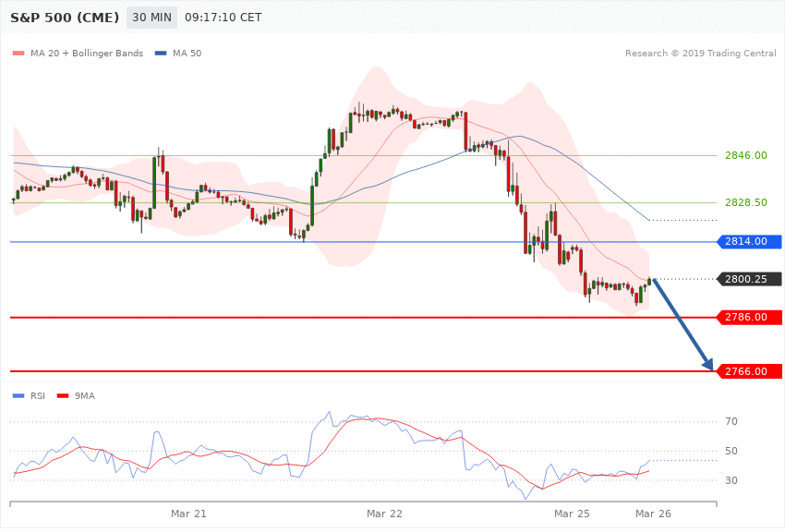Click the 2814.00 pivot price tag

click(750, 242)
